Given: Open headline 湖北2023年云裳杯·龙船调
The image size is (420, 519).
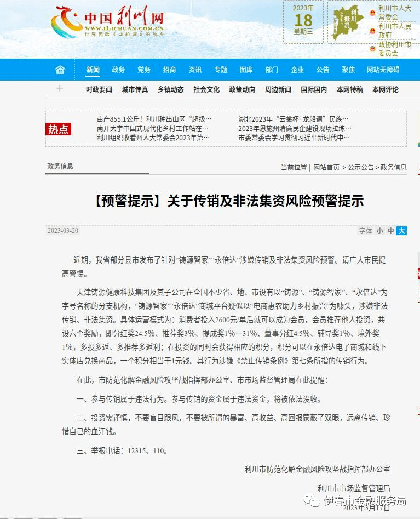Looking at the screenshot, I should (294, 119).
